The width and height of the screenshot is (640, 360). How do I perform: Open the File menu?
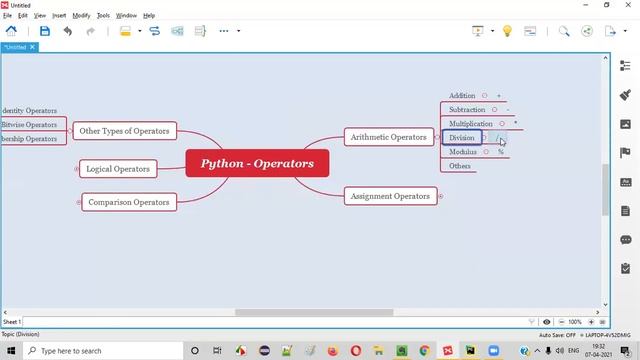[7, 16]
